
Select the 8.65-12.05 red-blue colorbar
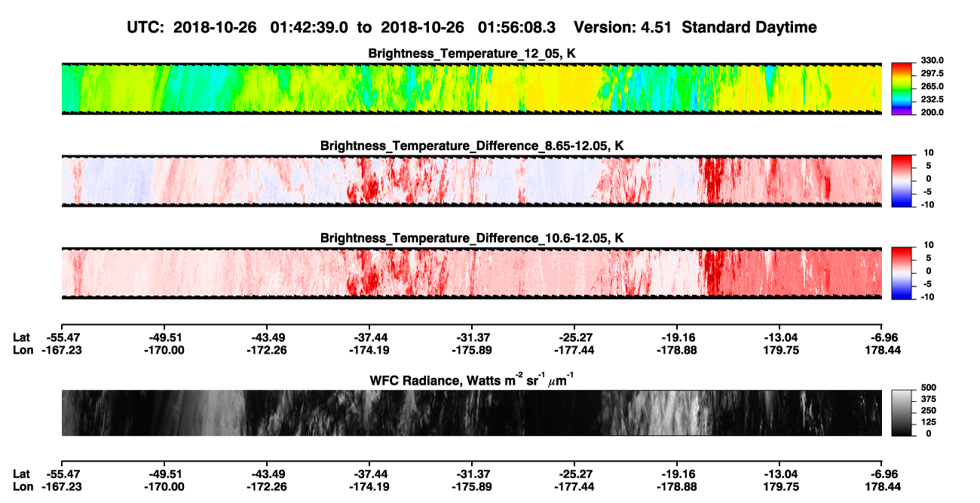coord(902,179)
